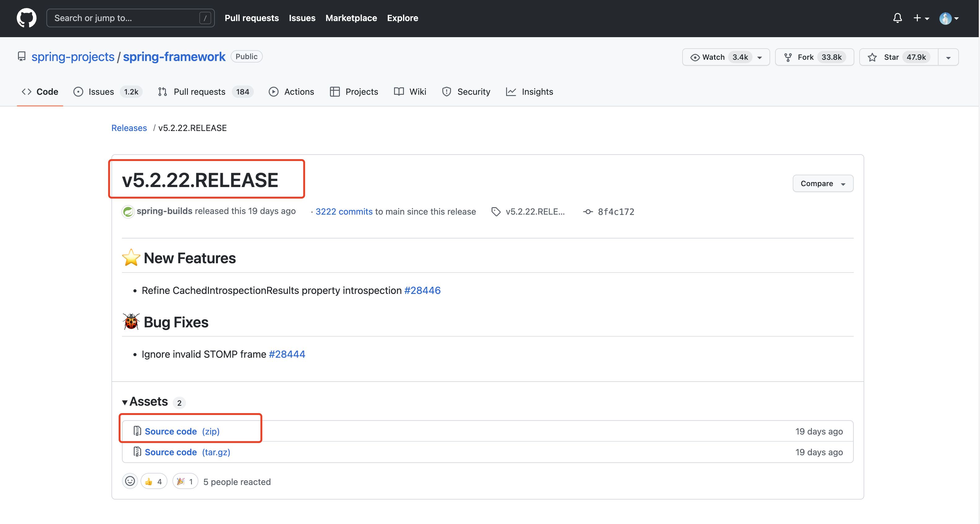Toggle Assets section expander
This screenshot has width=980, height=524.
click(x=125, y=401)
